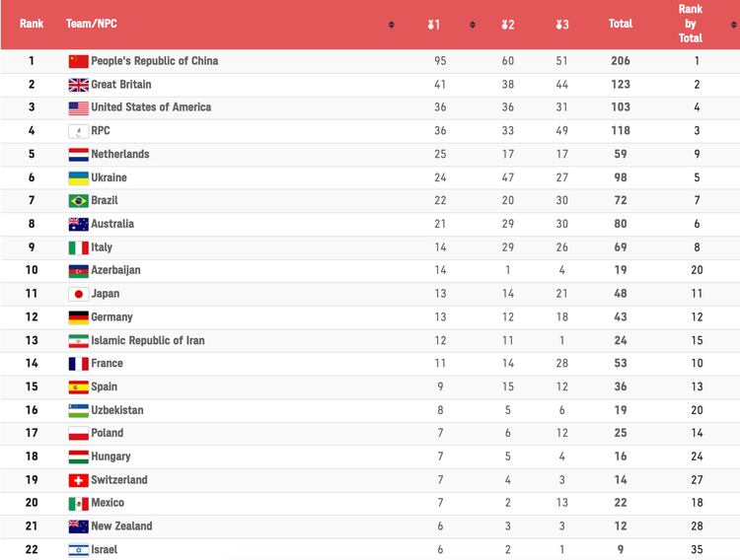
Task: Click the Great Britain flag icon
Action: coord(78,85)
